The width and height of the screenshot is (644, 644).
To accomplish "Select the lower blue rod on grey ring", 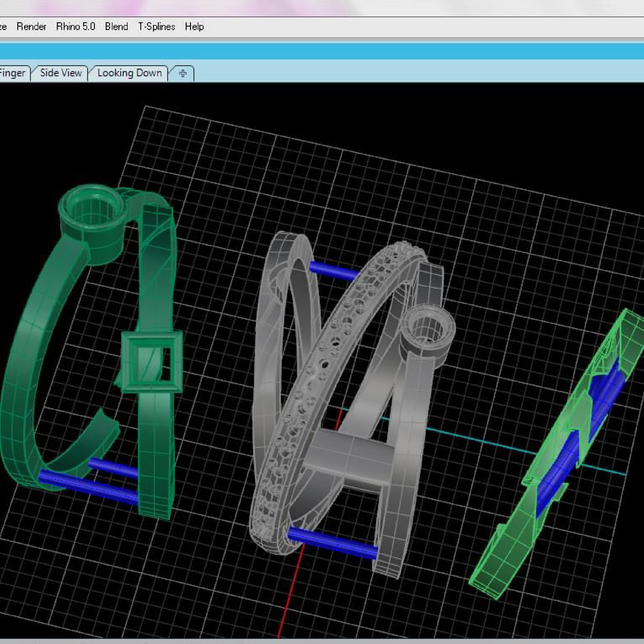I will (x=333, y=542).
